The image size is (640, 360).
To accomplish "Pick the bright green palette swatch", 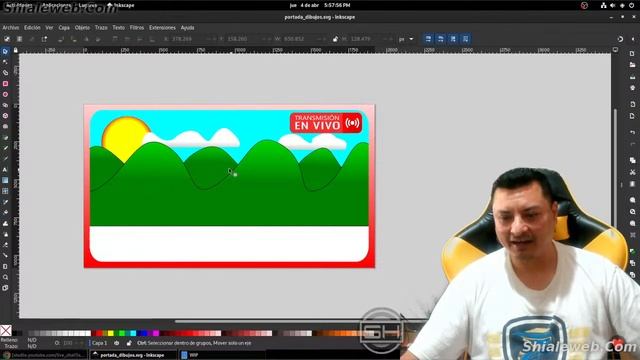I will tap(122, 333).
